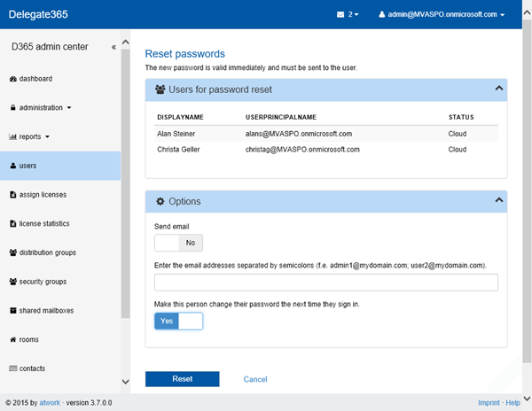This screenshot has height=411, width=532.
Task: Click the distribution groups people icon
Action: 12,253
